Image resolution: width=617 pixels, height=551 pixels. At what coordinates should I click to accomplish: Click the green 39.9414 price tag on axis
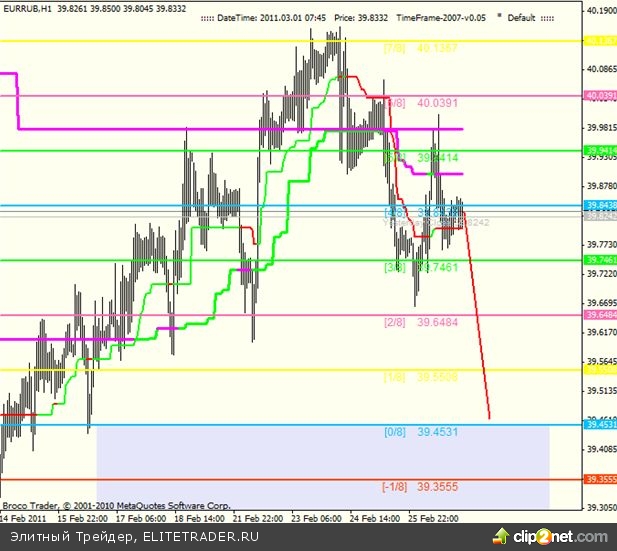click(601, 150)
